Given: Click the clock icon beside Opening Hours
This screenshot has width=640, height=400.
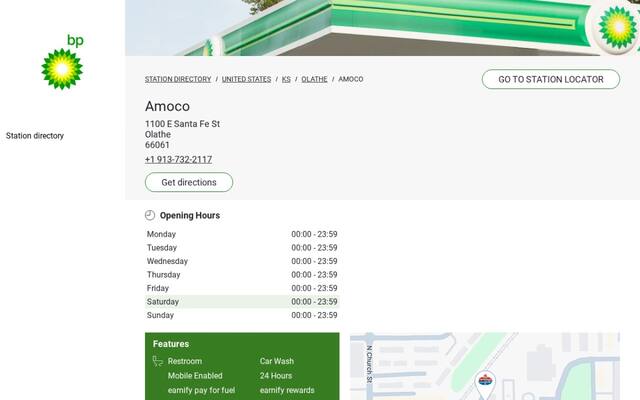Looking at the screenshot, I should [150, 215].
